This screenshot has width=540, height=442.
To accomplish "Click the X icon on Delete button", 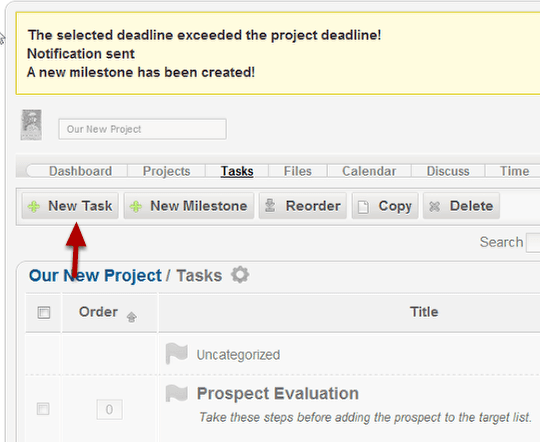I will pos(435,206).
